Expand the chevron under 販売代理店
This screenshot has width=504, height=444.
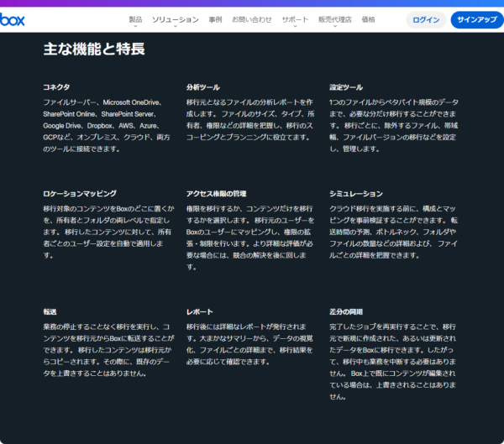pyautogui.click(x=334, y=26)
